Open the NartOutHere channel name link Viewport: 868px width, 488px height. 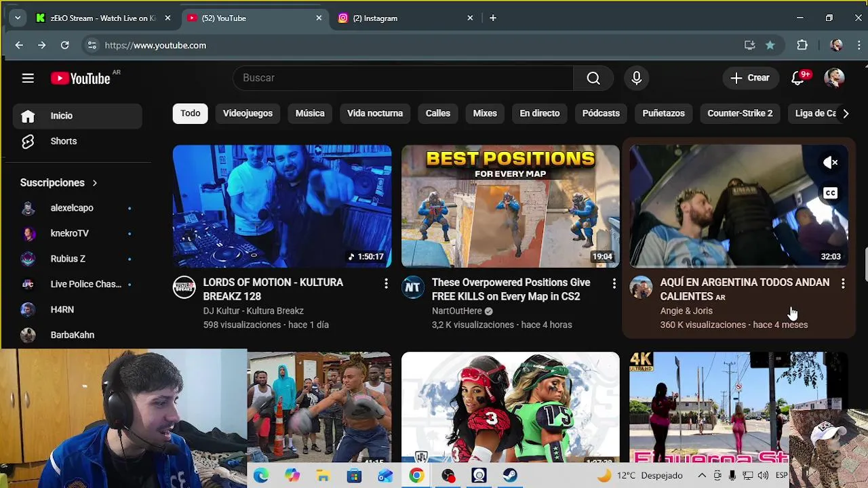tap(457, 311)
